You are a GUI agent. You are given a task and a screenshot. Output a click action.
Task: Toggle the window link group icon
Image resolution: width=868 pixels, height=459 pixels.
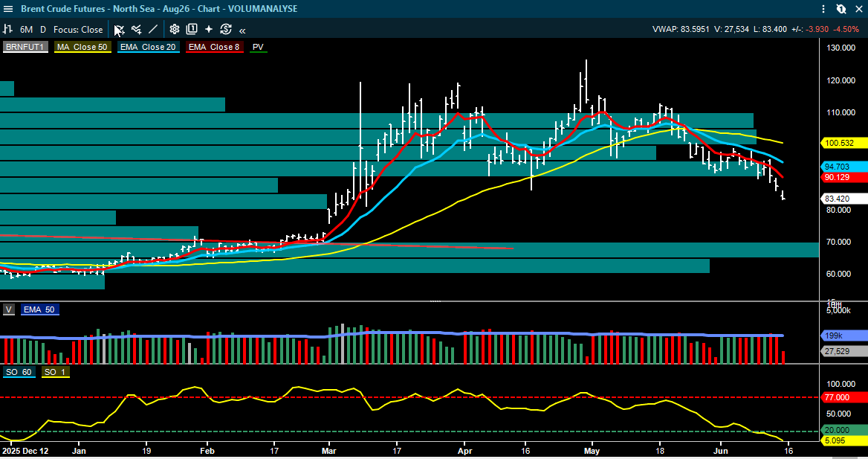841,9
